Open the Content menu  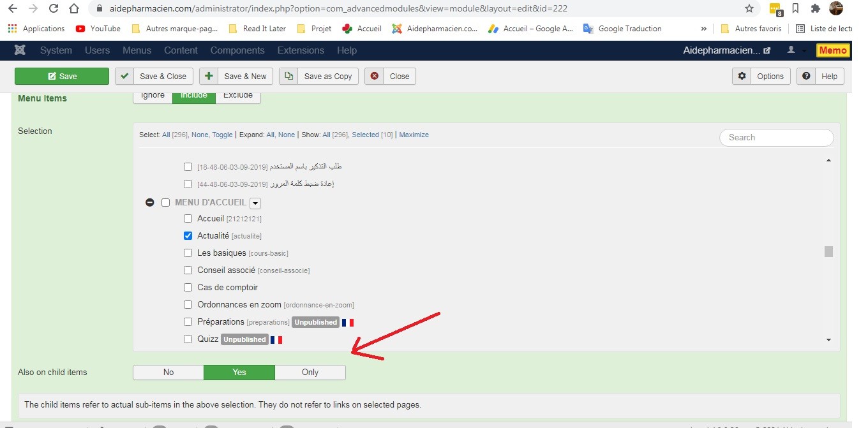pyautogui.click(x=181, y=50)
